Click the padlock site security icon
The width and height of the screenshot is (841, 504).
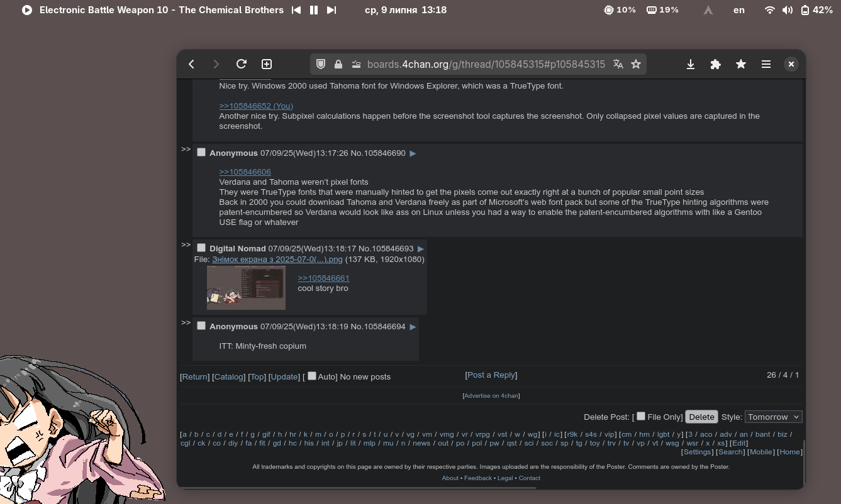point(338,64)
